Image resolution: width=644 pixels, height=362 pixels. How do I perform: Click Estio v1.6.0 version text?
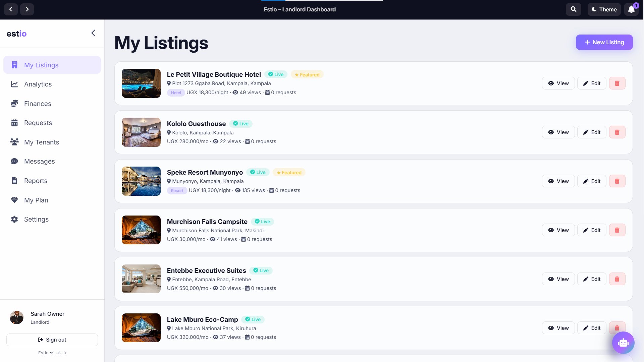point(52,353)
